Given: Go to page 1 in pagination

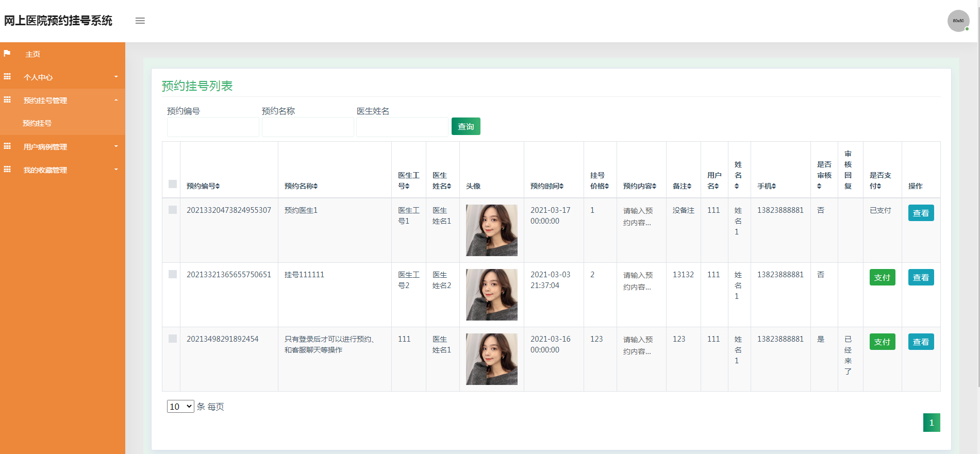Looking at the screenshot, I should point(932,423).
